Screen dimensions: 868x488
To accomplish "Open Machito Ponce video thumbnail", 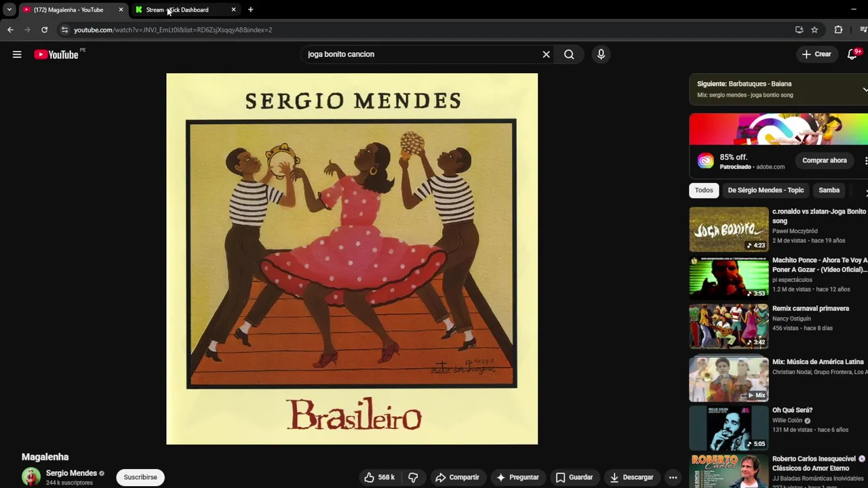I will [x=729, y=278].
